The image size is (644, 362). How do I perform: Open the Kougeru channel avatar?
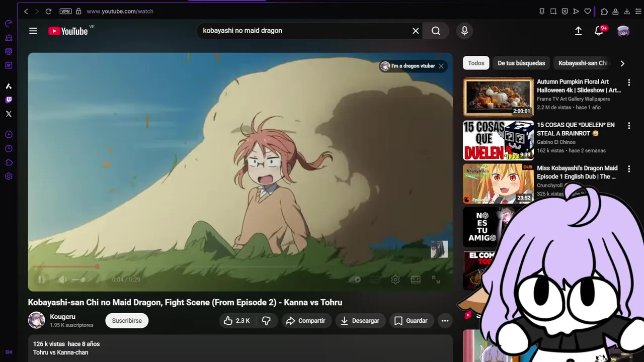pyautogui.click(x=36, y=320)
